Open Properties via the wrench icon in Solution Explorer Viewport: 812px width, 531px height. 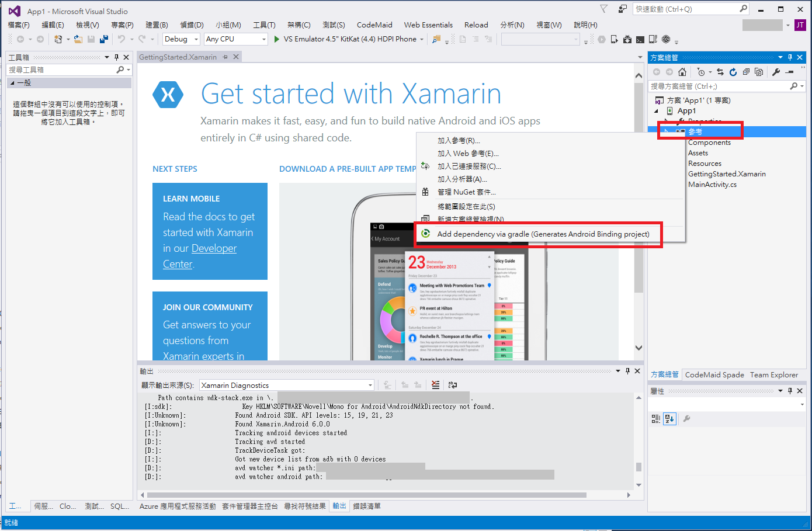(776, 72)
